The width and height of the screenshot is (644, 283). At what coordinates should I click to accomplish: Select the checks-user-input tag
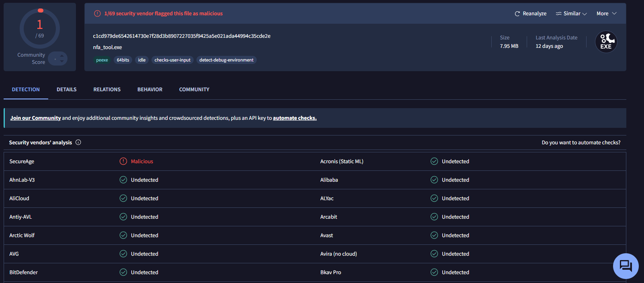click(x=172, y=60)
